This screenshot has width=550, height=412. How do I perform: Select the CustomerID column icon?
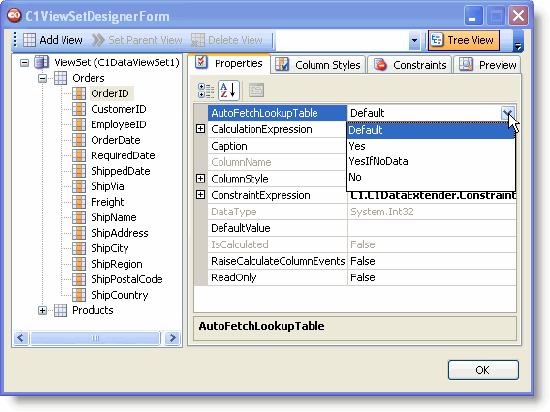(79, 109)
